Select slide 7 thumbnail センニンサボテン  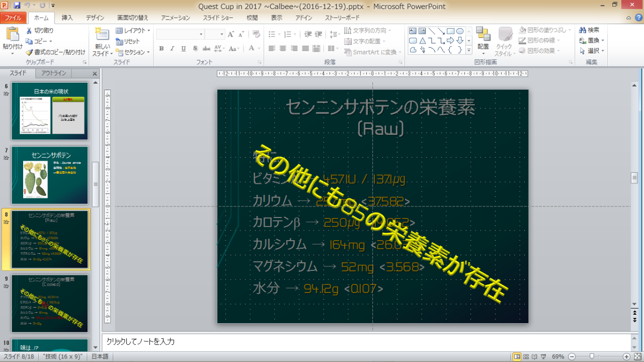coord(50,175)
